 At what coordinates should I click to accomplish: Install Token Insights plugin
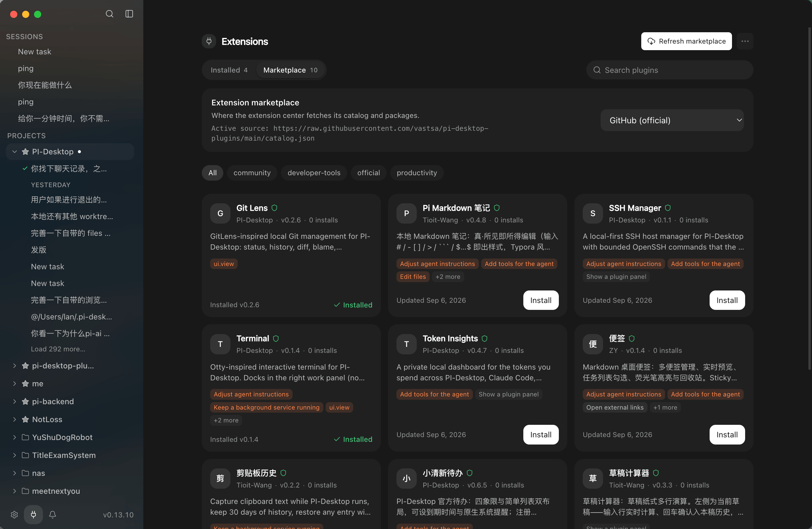click(541, 434)
